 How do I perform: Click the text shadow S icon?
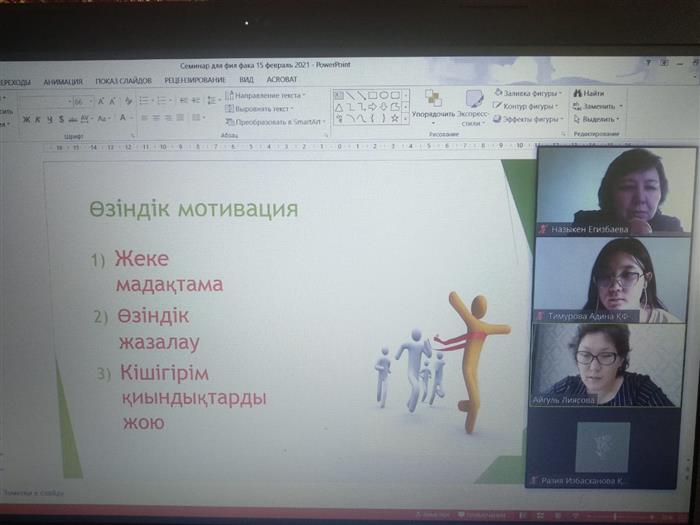(x=59, y=119)
